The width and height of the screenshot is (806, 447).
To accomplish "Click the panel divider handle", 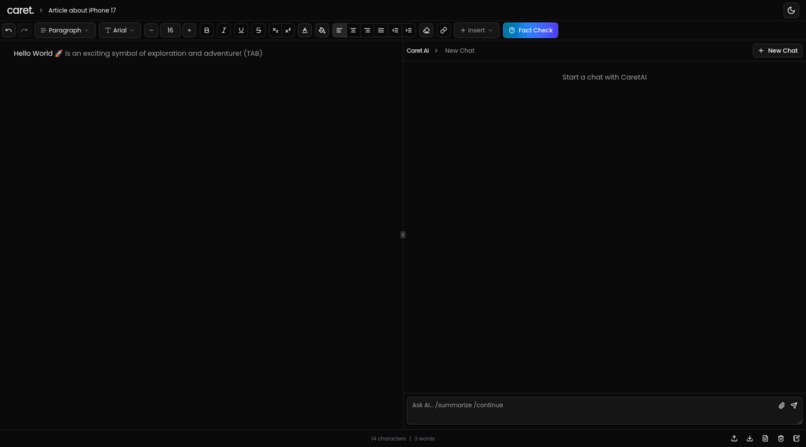I will pyautogui.click(x=403, y=234).
